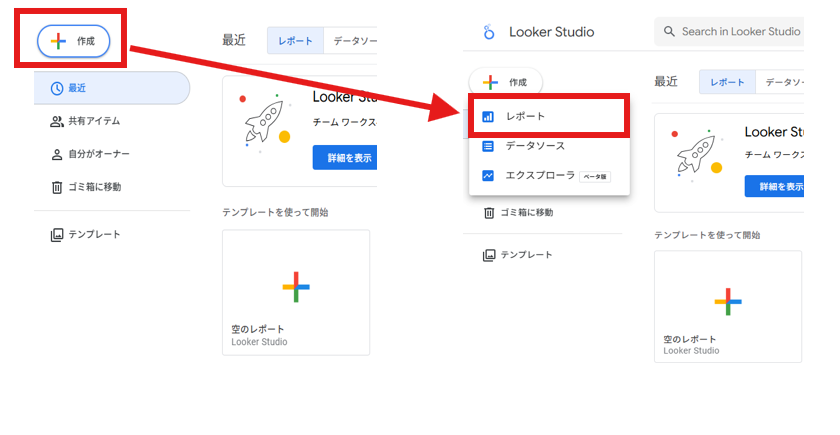Screen dimensions: 840x435
Task: Open 空のレポート template in the left screenshot
Action: [x=296, y=292]
